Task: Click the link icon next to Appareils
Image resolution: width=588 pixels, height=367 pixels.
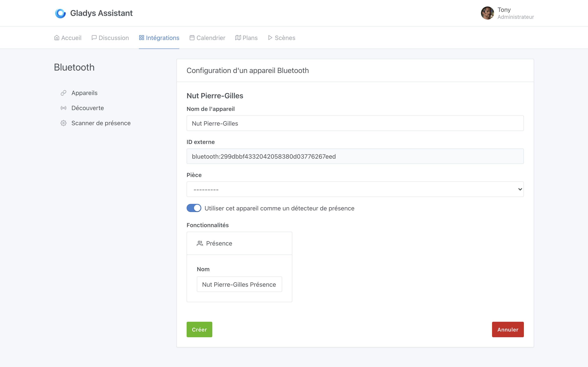Action: (x=63, y=93)
